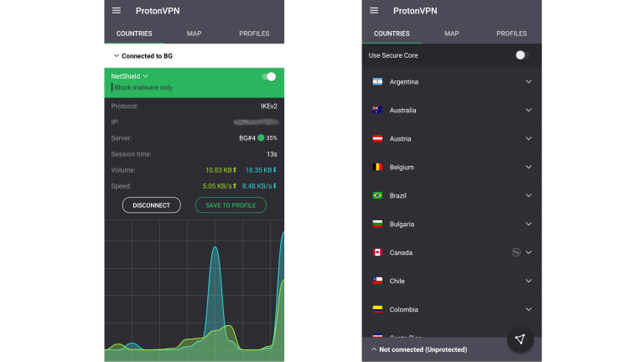The image size is (644, 362).
Task: Click the Colombia flag icon
Action: tap(377, 309)
